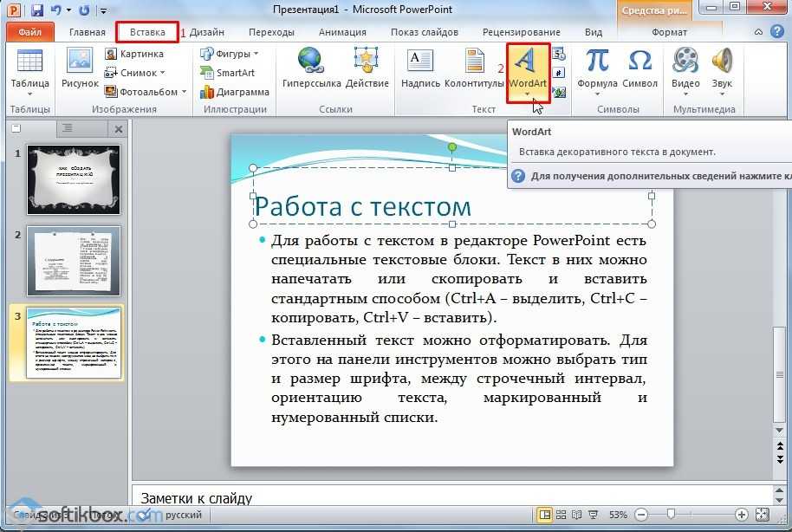This screenshot has width=792, height=532.
Task: Switch to Normal view button
Action: pos(544,515)
